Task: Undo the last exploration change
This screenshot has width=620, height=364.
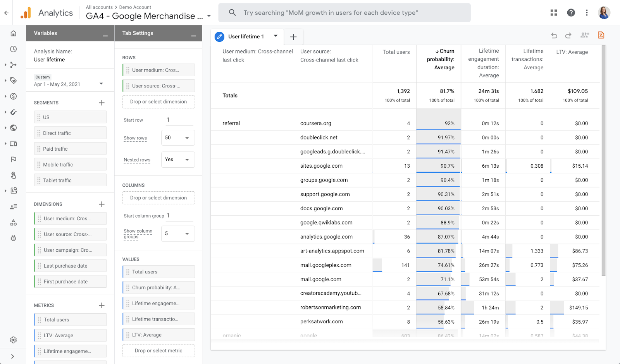Action: point(554,36)
